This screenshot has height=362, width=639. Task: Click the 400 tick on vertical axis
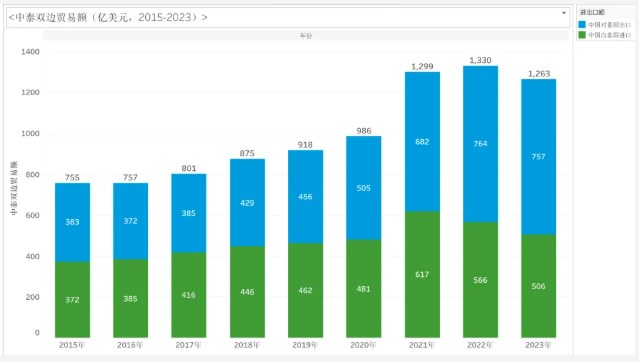33,256
